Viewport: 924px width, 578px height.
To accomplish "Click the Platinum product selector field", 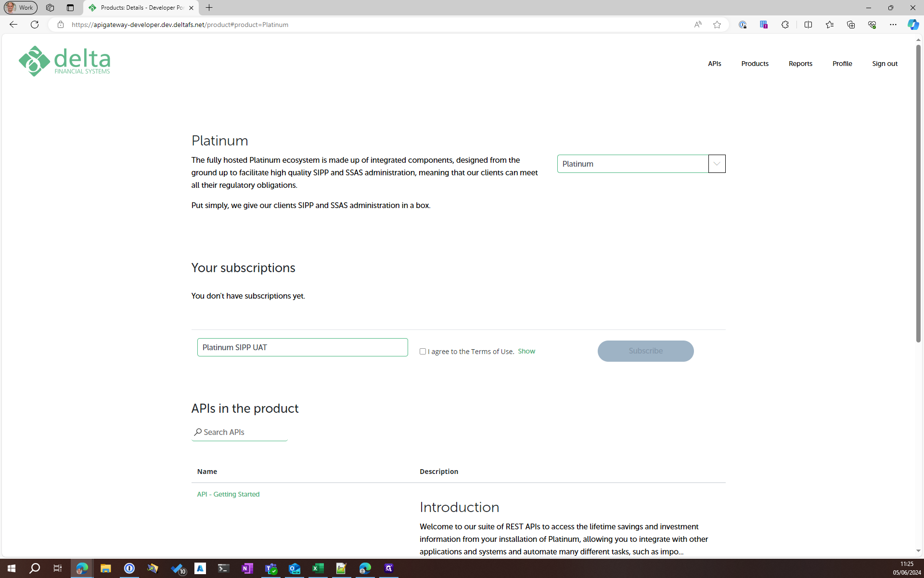I will click(x=633, y=164).
